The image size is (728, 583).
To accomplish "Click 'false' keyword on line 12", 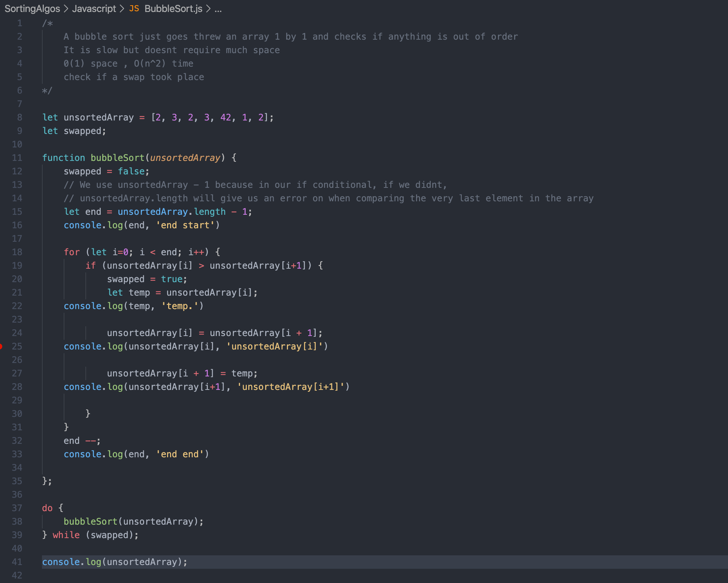I will [x=131, y=171].
